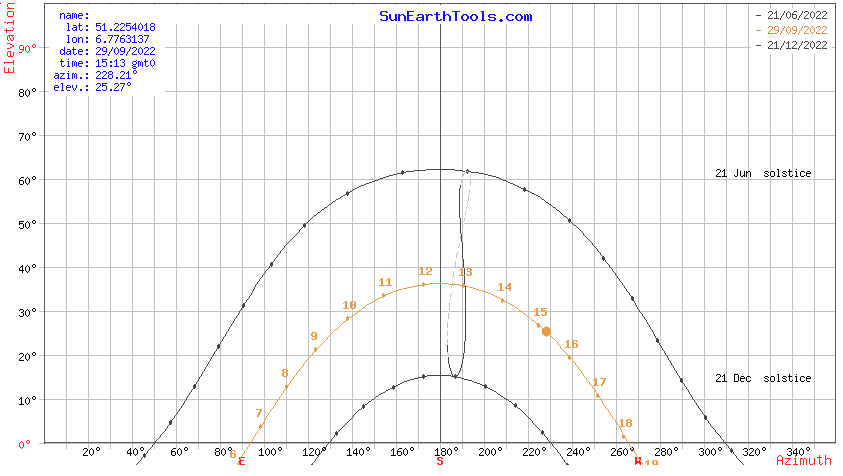Click the hour 7 label near sunrise
This screenshot has height=476, width=843.
coord(259,413)
